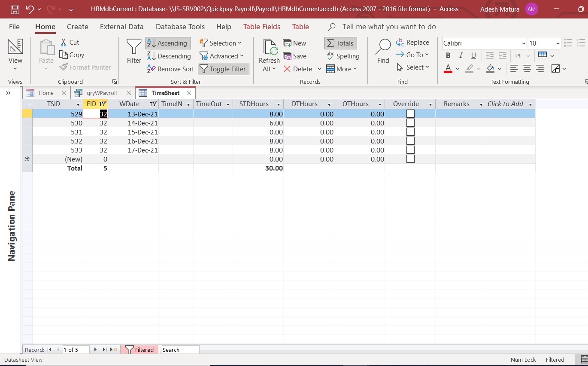Expand the More records menu
588x366 pixels.
tap(342, 69)
